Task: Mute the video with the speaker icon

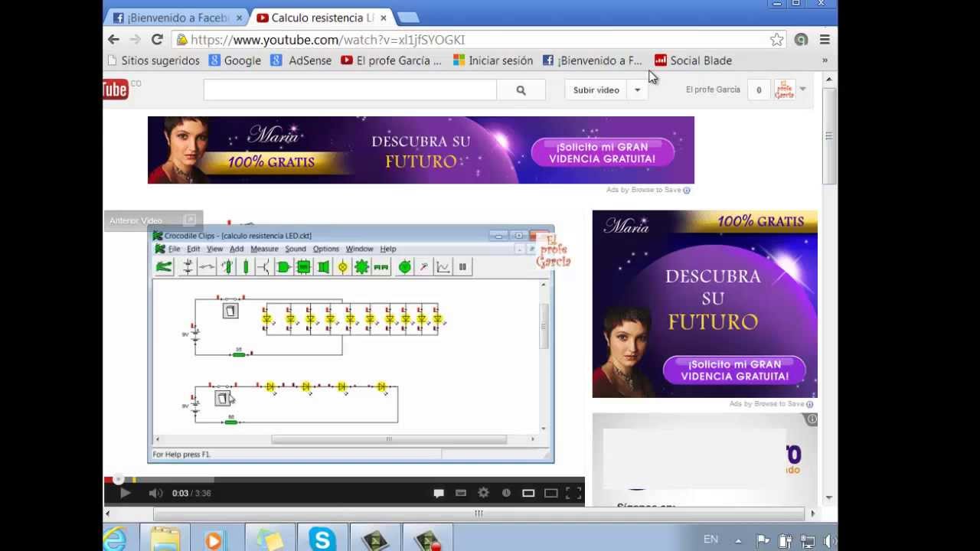Action: coord(155,493)
